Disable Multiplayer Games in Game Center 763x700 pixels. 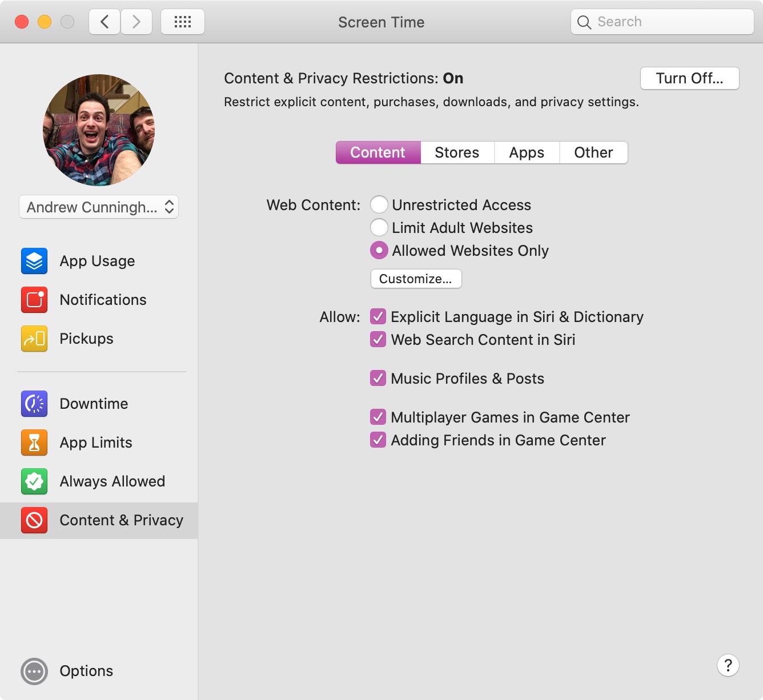(x=378, y=417)
